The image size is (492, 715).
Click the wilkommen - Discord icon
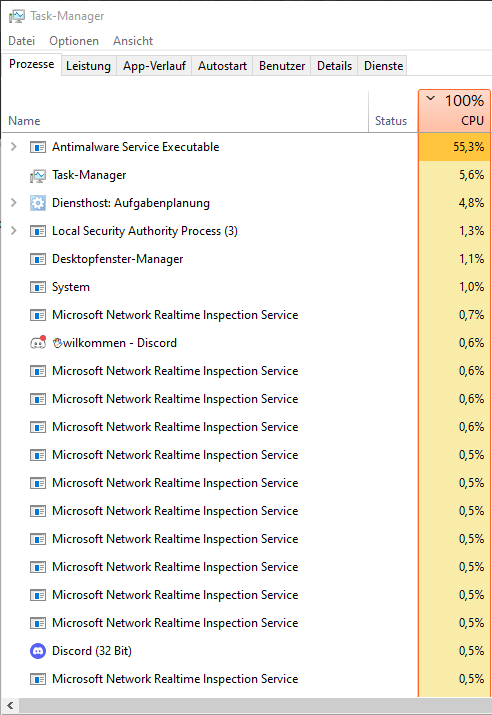click(38, 342)
